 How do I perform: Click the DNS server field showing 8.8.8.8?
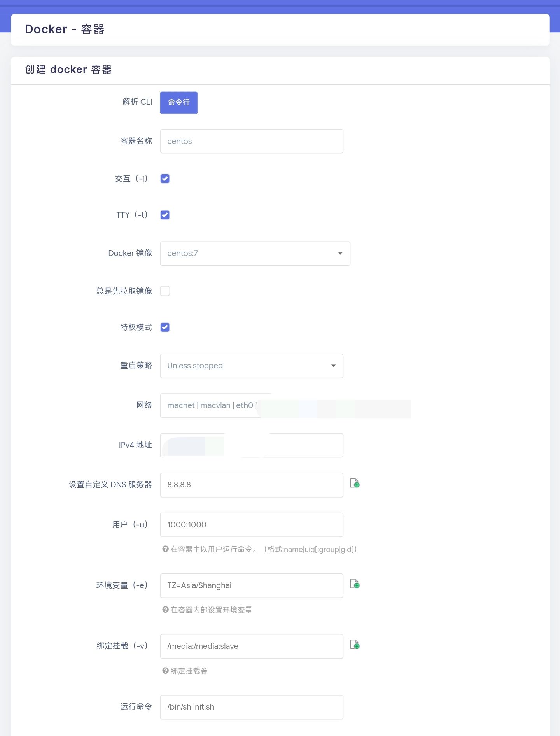[x=251, y=485]
